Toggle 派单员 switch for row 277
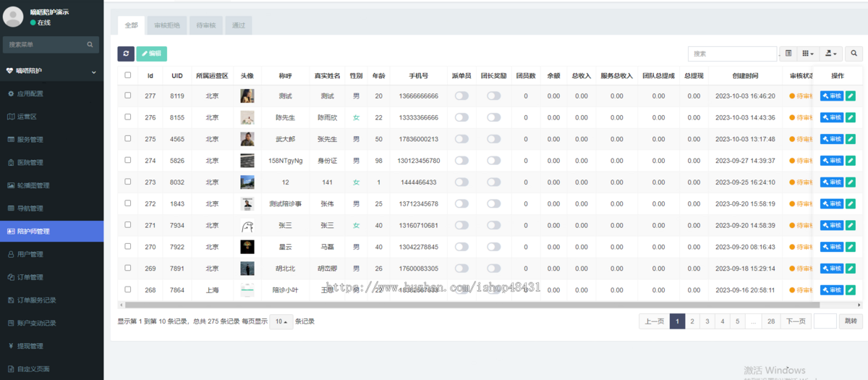The image size is (868, 380). (461, 96)
